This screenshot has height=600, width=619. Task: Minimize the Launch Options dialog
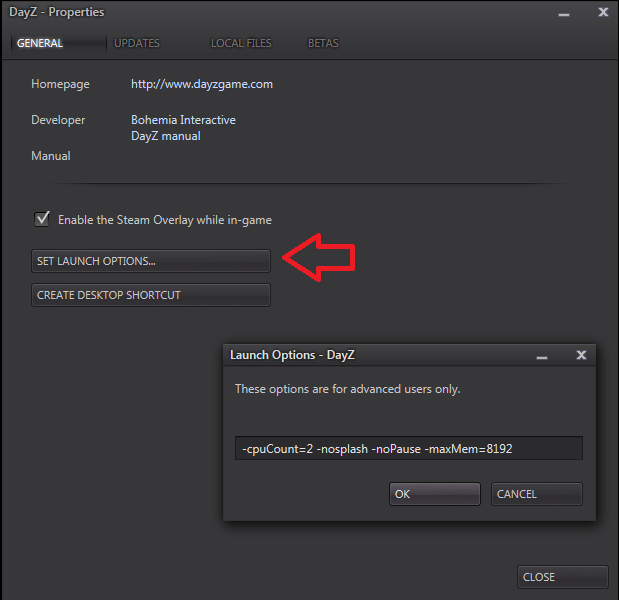tap(542, 356)
